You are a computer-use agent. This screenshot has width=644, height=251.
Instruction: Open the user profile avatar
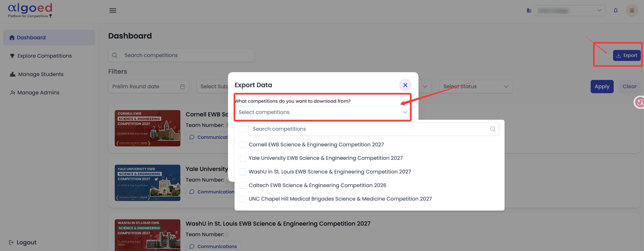(x=631, y=10)
